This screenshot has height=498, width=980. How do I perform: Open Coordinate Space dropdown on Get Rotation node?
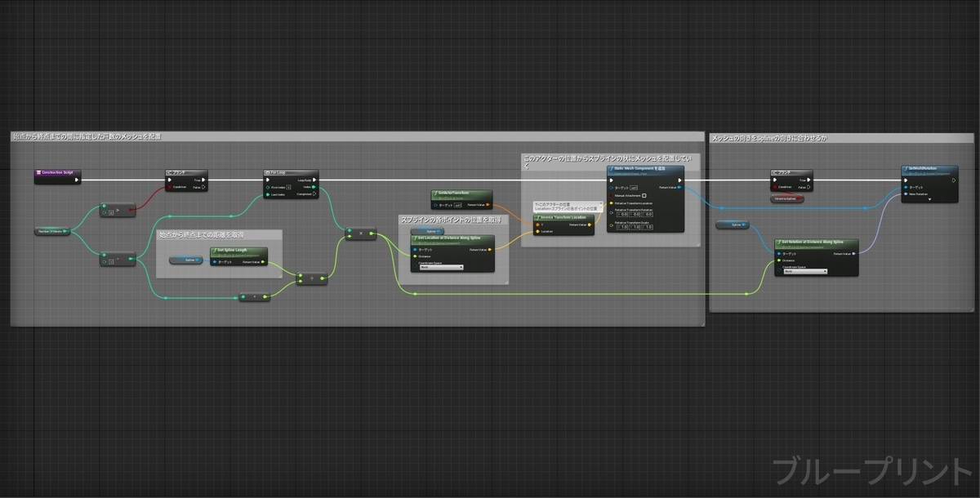pyautogui.click(x=805, y=271)
